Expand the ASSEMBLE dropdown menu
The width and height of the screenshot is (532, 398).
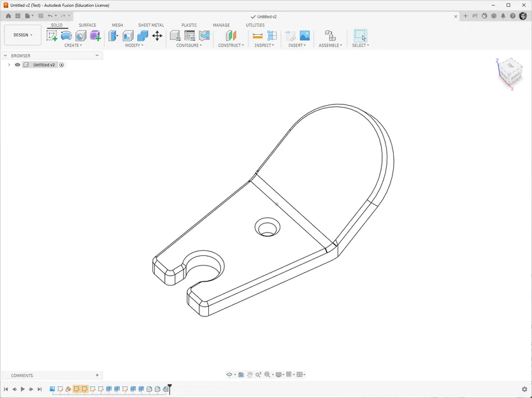coord(330,45)
